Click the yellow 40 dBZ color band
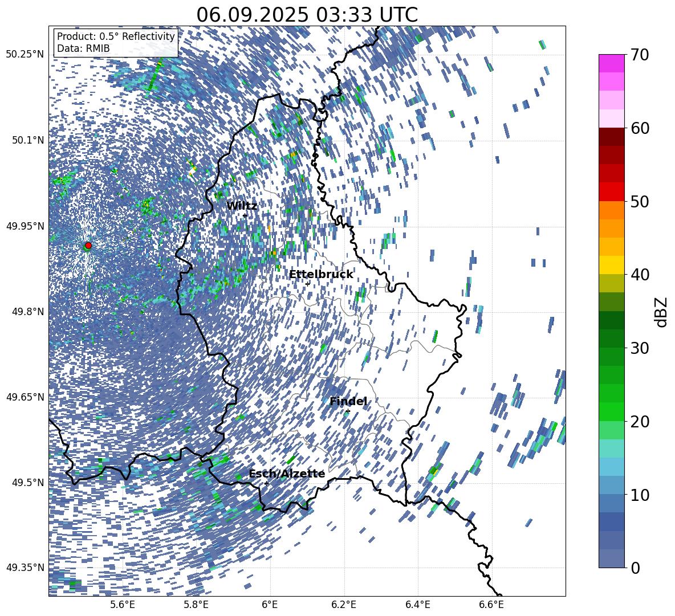The width and height of the screenshot is (675, 616). (x=611, y=265)
